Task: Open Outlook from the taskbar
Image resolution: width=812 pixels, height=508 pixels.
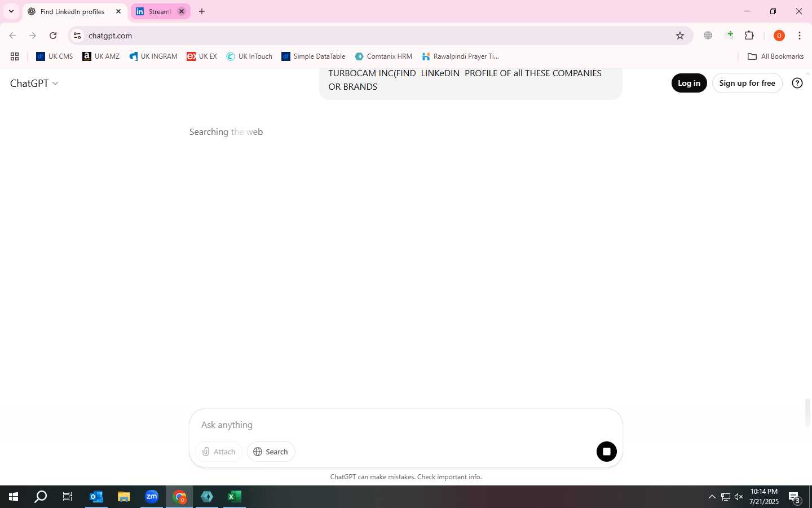Action: click(x=96, y=497)
